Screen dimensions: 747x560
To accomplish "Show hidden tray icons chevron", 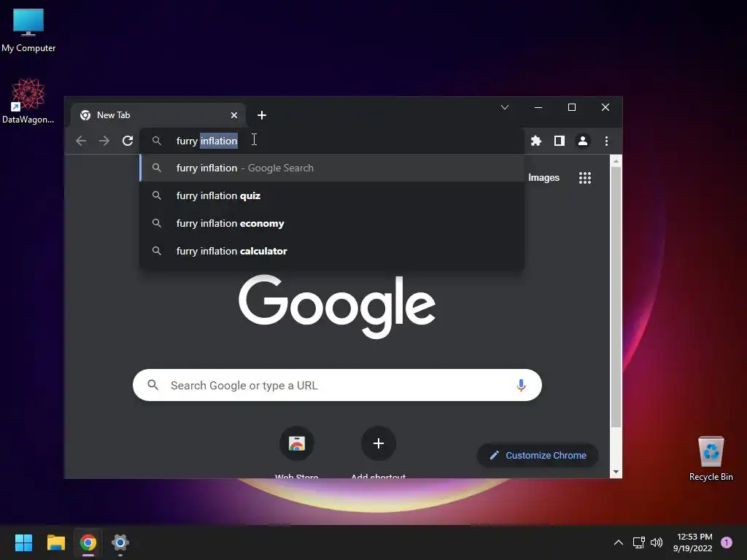I will [619, 542].
